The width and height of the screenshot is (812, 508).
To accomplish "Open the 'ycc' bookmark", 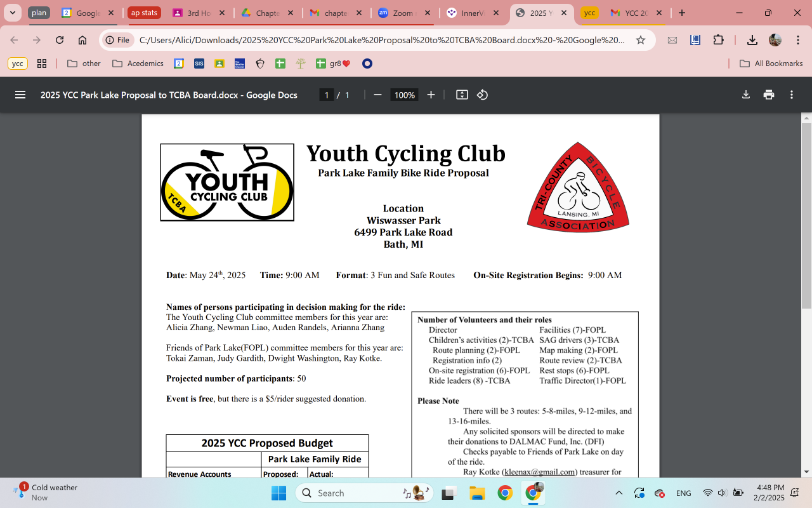I will (18, 63).
